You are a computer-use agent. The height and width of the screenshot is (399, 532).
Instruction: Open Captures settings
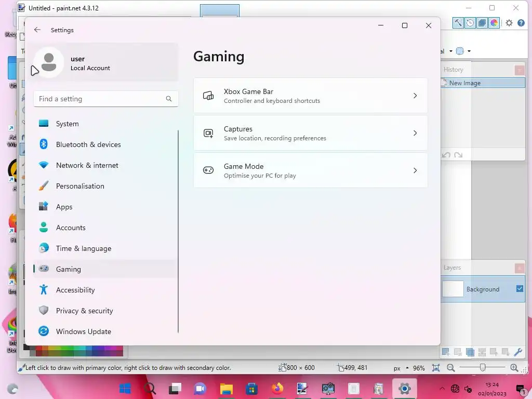pyautogui.click(x=311, y=133)
